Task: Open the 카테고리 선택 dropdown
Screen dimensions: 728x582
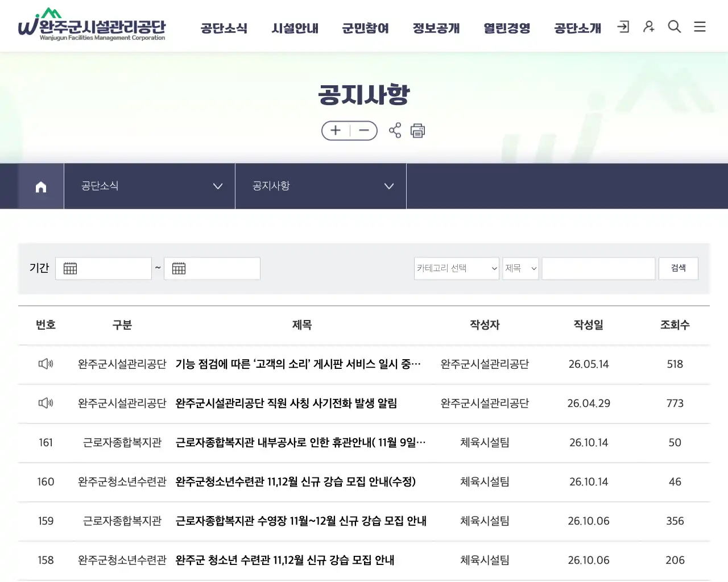Action: [x=457, y=268]
